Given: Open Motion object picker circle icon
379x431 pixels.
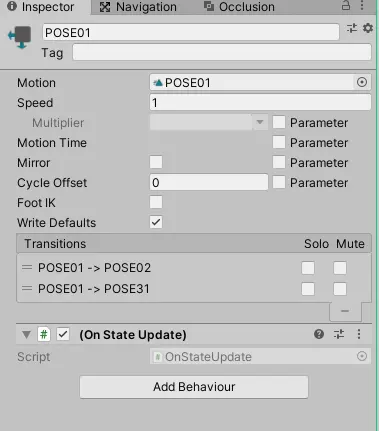Looking at the screenshot, I should coord(362,82).
